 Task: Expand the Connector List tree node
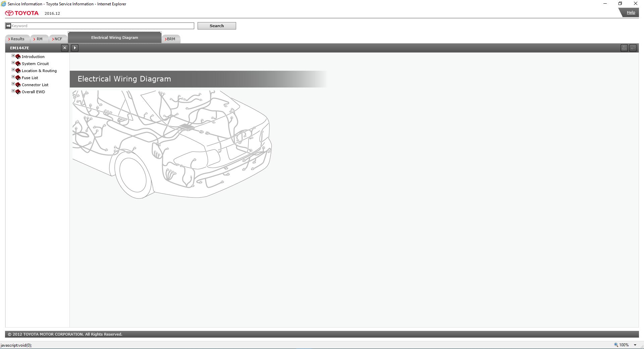pos(13,84)
